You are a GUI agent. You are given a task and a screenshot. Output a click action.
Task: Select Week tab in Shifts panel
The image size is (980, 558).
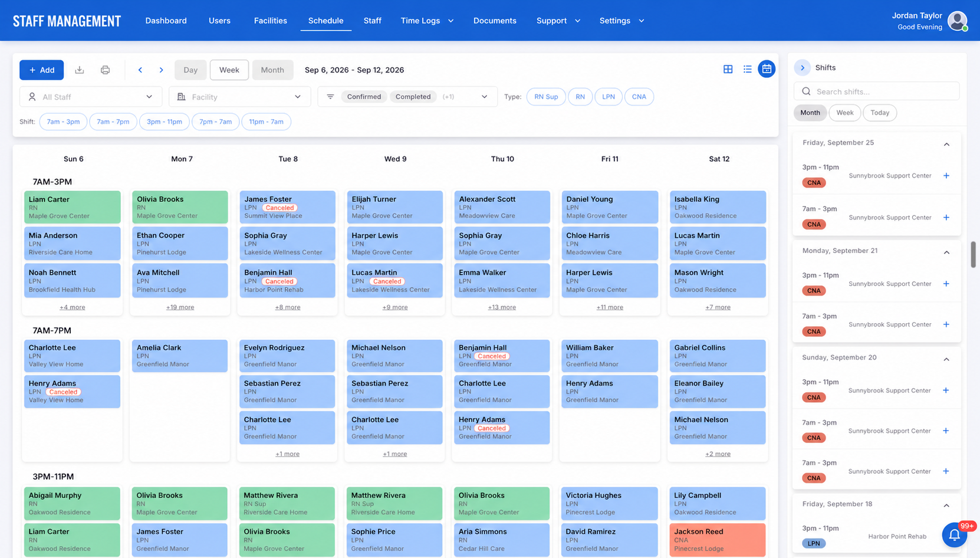pos(844,113)
